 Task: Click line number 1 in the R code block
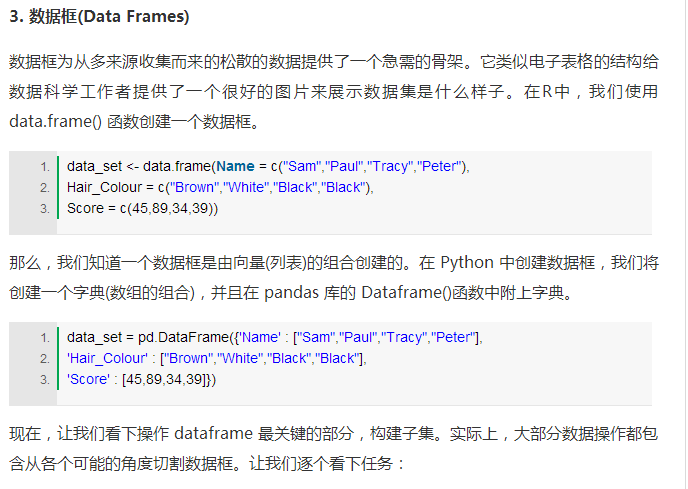44,166
